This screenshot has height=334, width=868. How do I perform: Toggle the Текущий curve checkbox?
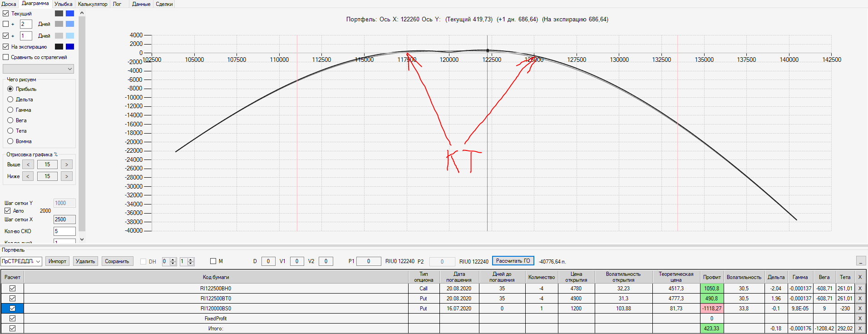(x=6, y=14)
